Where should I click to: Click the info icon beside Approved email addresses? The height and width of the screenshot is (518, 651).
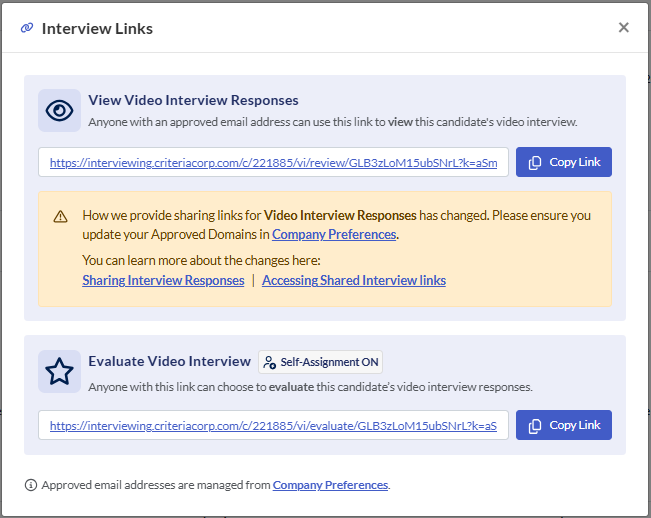pyautogui.click(x=31, y=485)
